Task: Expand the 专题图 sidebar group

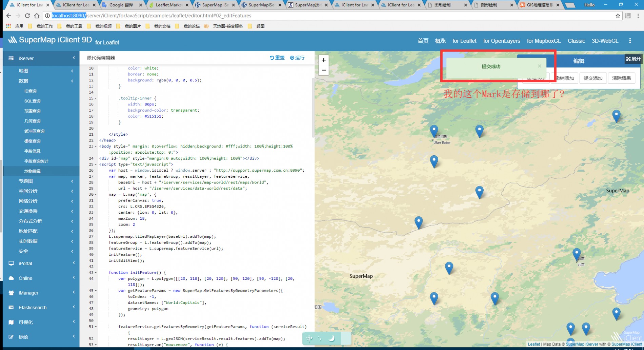Action: 41,181
